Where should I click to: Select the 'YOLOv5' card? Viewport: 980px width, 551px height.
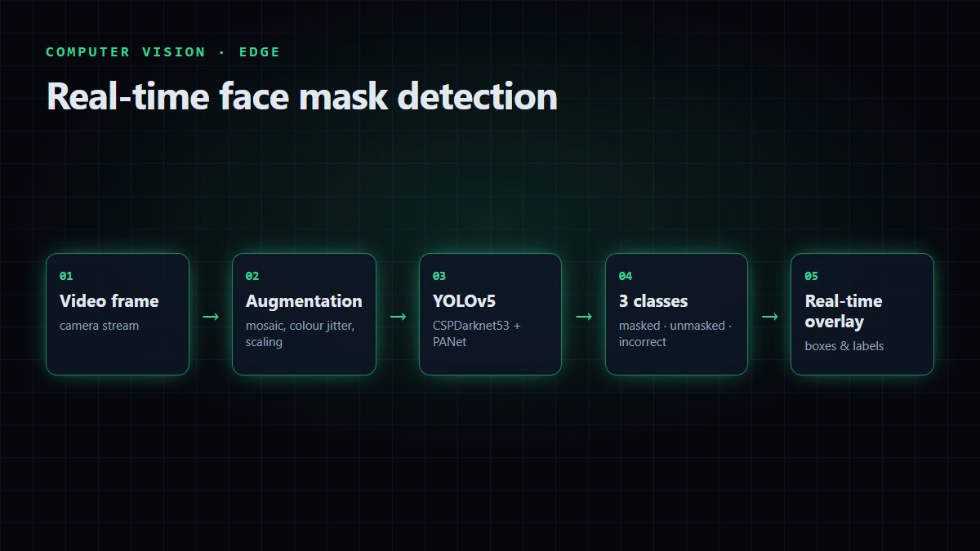(x=490, y=314)
